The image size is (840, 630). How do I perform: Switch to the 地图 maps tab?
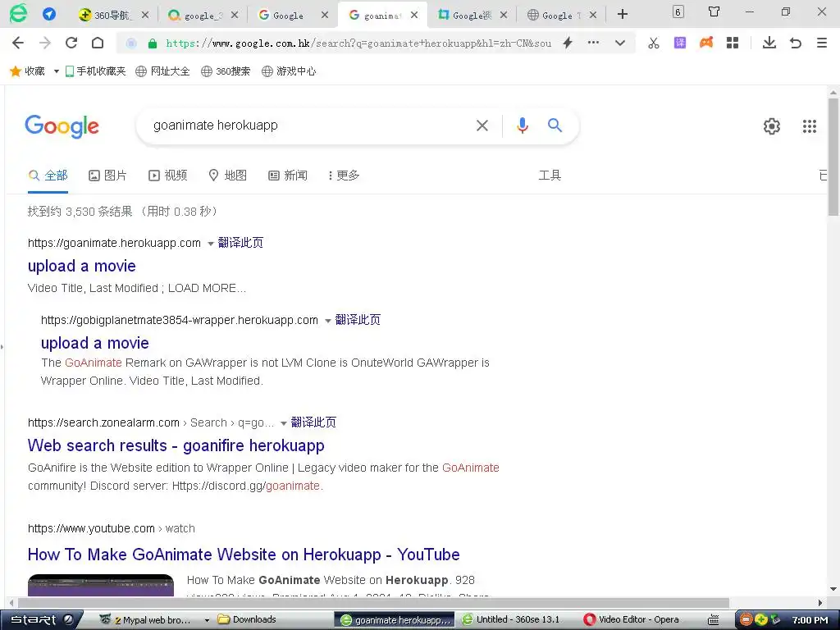pos(228,176)
